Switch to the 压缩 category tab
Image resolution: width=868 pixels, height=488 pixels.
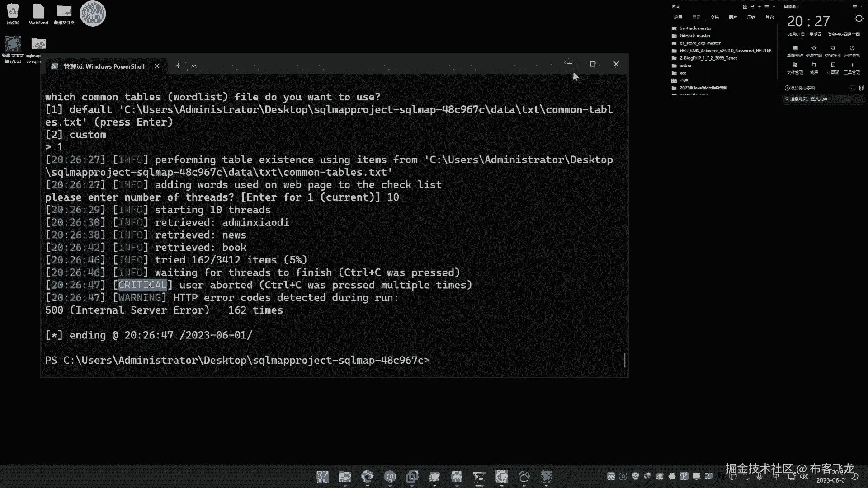(x=751, y=17)
